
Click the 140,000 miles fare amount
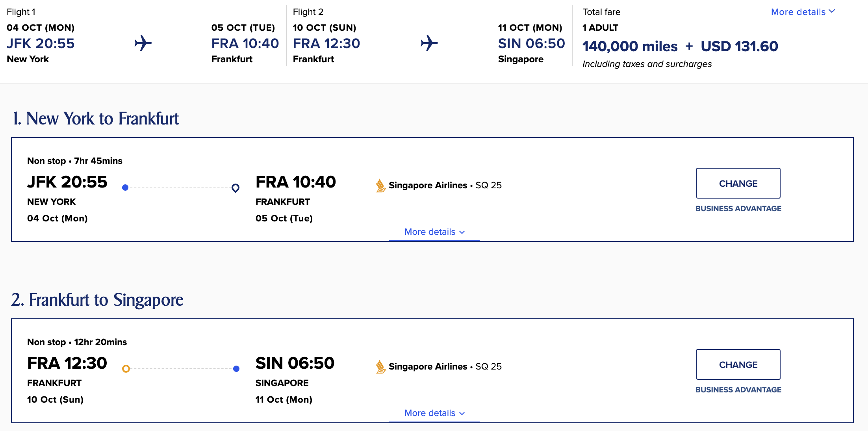pos(630,46)
